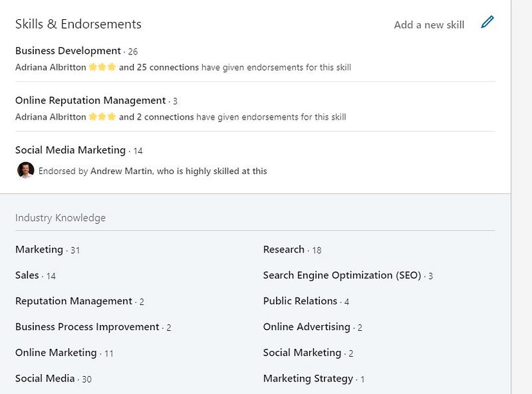532x394 pixels.
Task: Open the Sales skill entry
Action: [27, 275]
